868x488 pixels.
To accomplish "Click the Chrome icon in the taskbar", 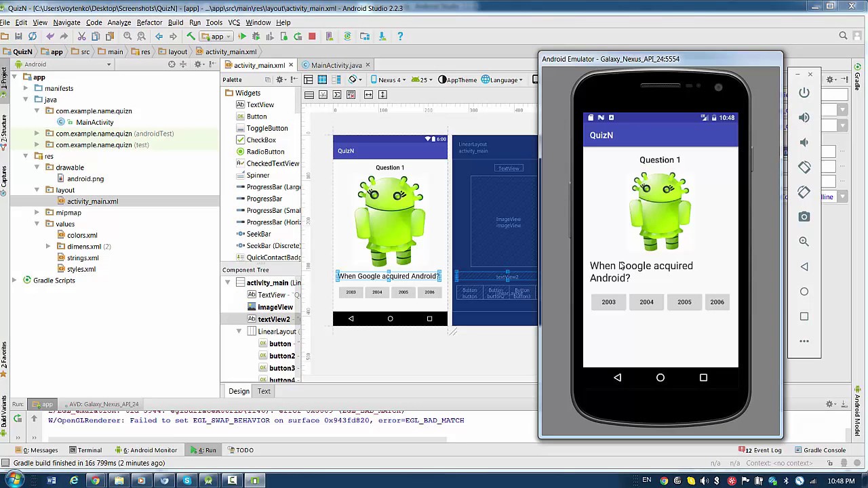I will point(96,481).
